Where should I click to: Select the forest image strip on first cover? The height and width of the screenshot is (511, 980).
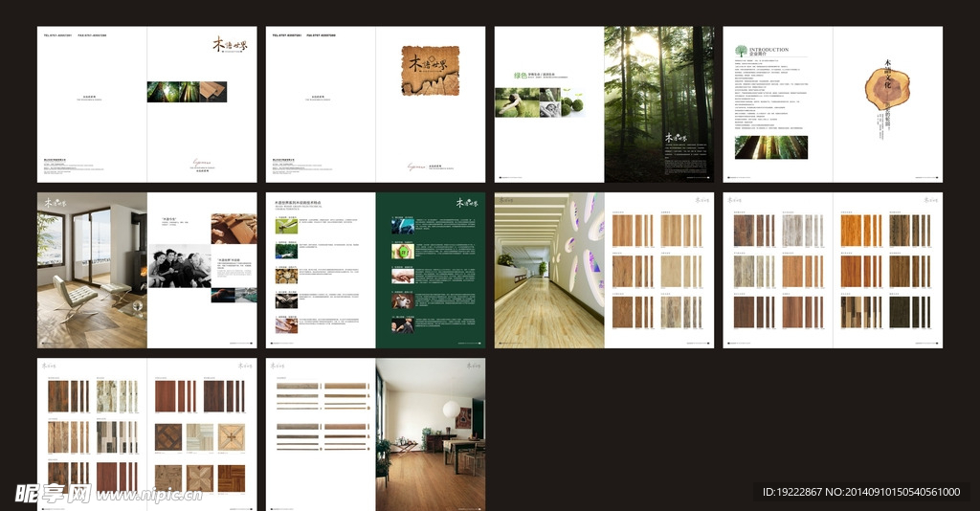coord(187,92)
